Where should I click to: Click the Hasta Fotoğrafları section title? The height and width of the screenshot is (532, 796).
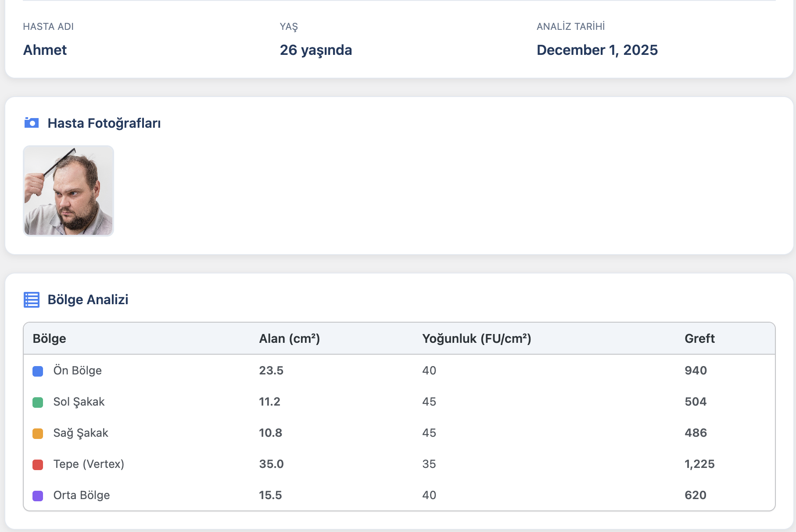104,123
